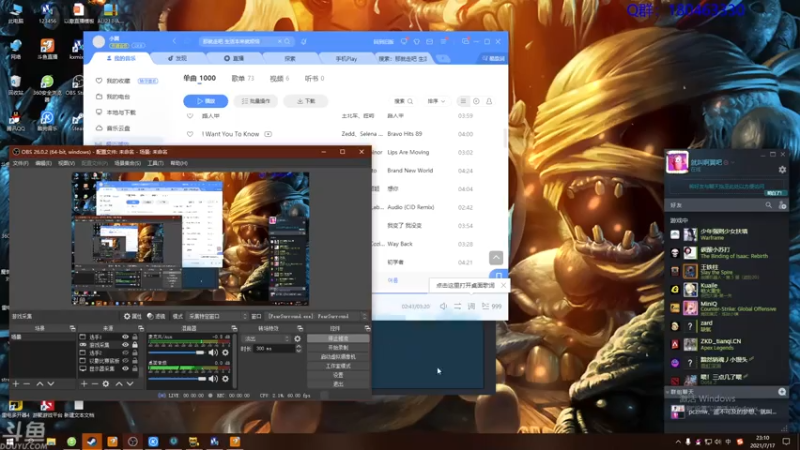Click music player volume icon
The image size is (800, 450).
[443, 306]
